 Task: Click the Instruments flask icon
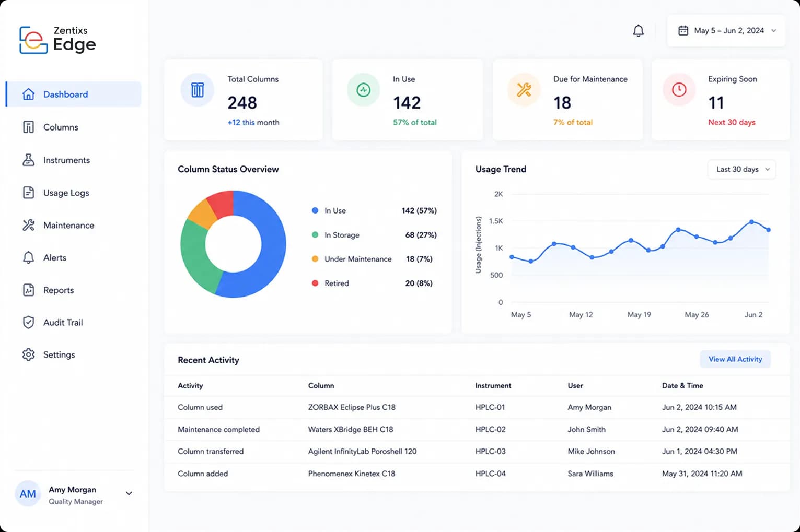29,160
